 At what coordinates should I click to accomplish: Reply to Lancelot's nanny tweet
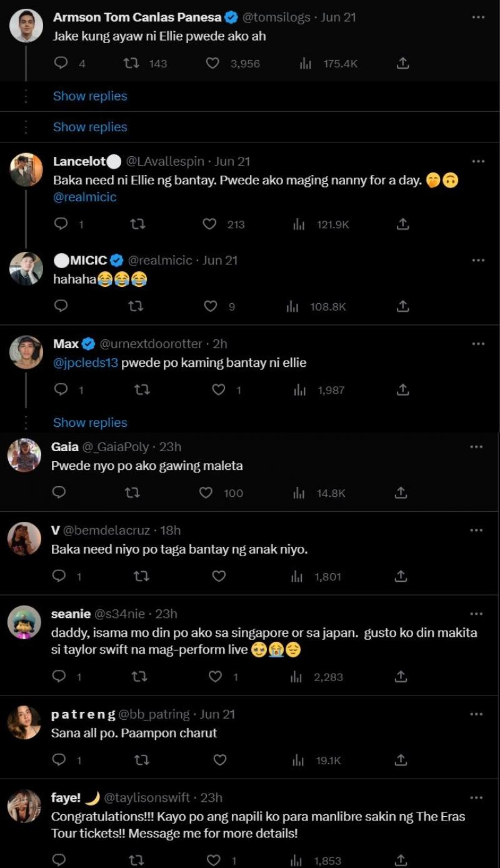61,224
